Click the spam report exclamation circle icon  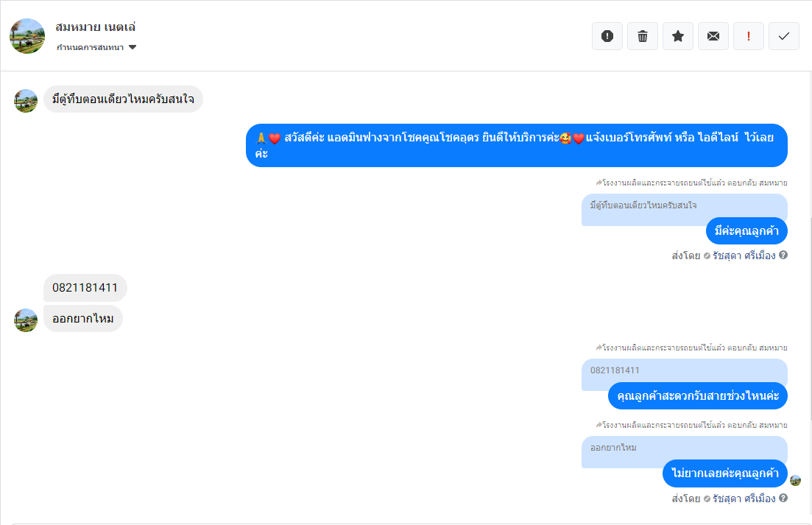click(x=607, y=36)
